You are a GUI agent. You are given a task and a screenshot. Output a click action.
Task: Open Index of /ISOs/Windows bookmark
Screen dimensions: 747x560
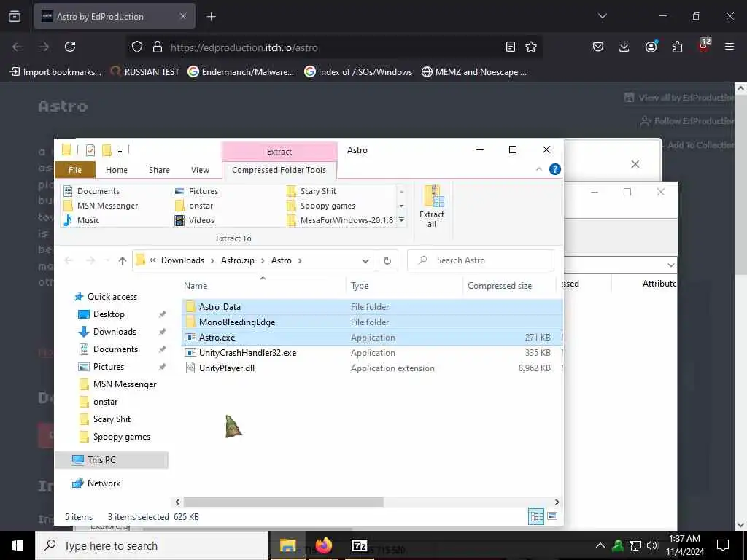(x=358, y=72)
